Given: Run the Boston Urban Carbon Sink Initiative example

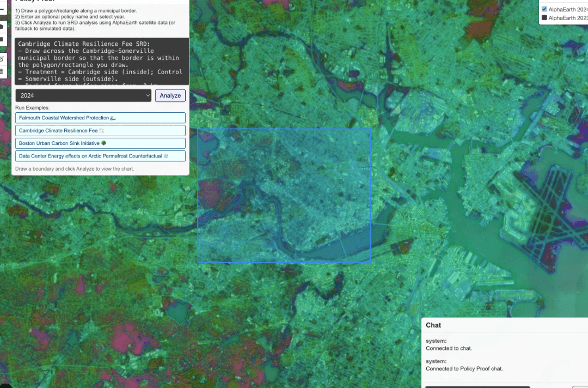Looking at the screenshot, I should click(x=100, y=143).
